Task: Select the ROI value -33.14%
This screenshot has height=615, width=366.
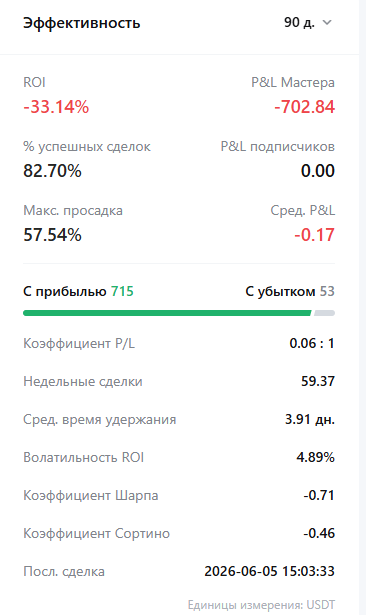Action: [x=56, y=107]
